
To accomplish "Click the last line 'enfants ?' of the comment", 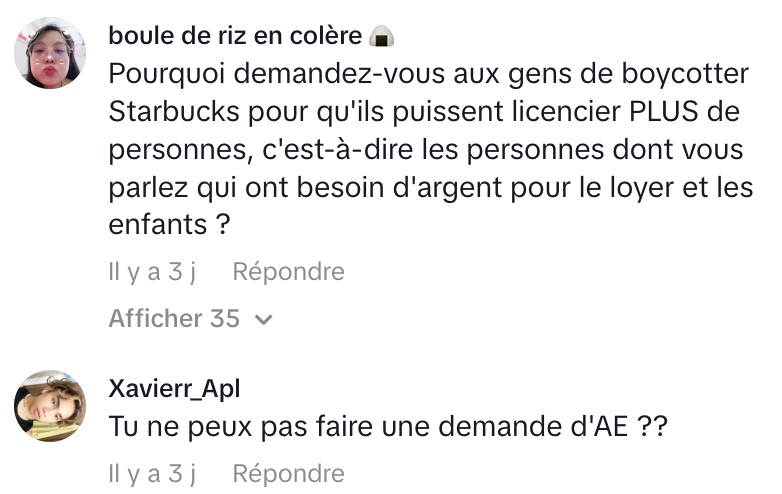I will tap(169, 225).
